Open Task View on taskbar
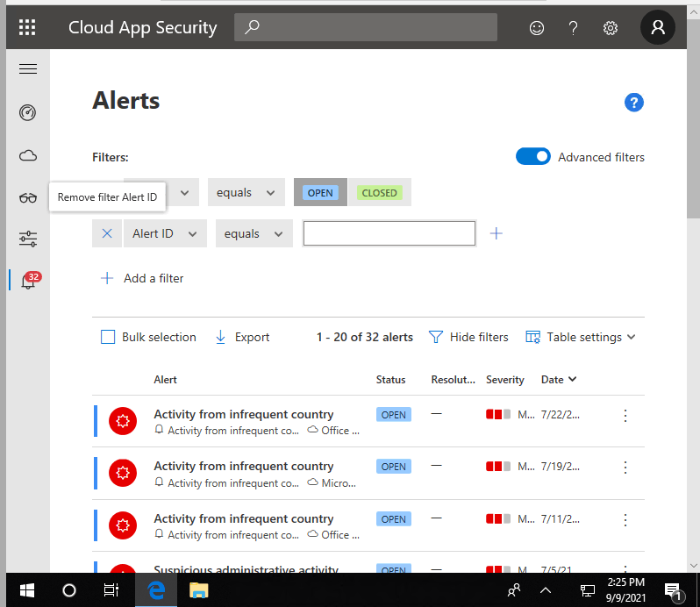 pyautogui.click(x=111, y=590)
